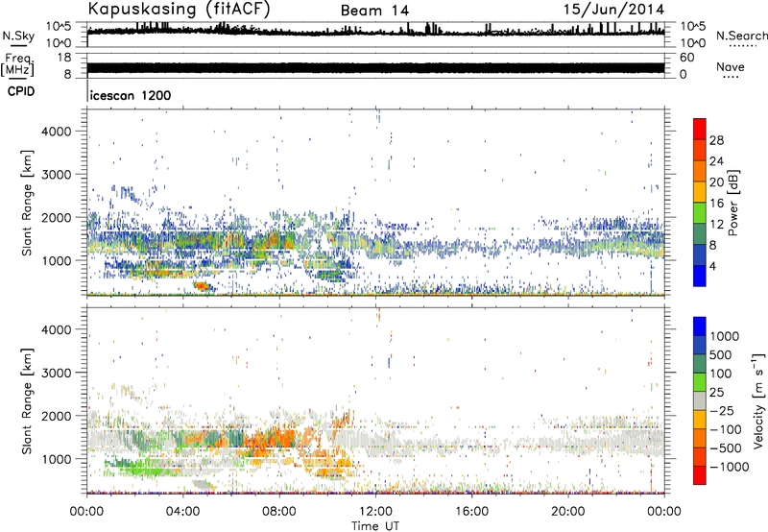Click the 'icescan 1200' control program label
Screen dimensions: 768x532
[131, 95]
